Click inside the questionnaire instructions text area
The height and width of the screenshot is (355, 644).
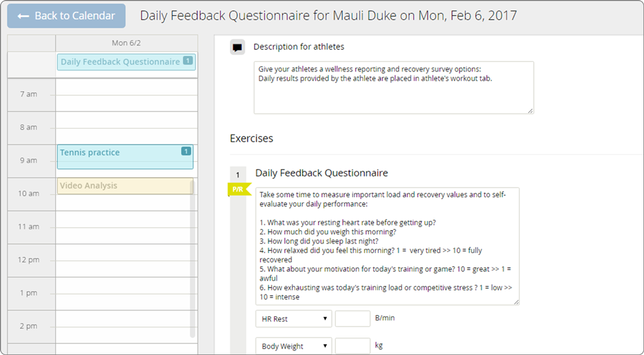(x=386, y=245)
